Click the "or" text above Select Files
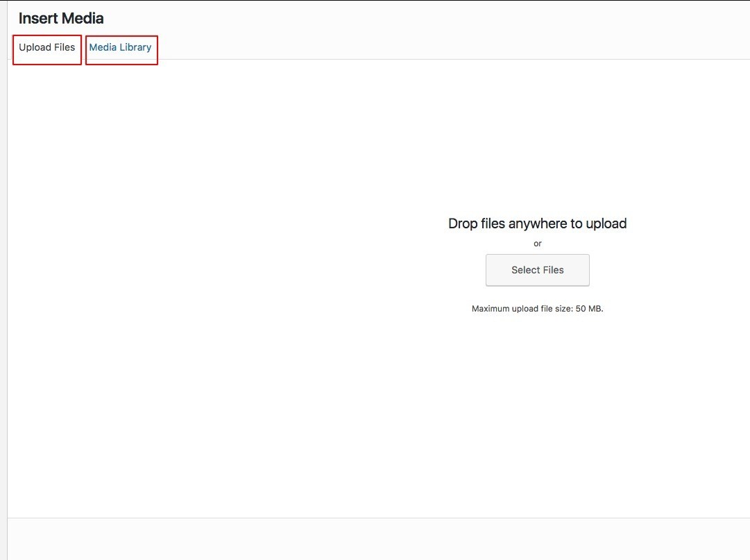 coord(537,244)
